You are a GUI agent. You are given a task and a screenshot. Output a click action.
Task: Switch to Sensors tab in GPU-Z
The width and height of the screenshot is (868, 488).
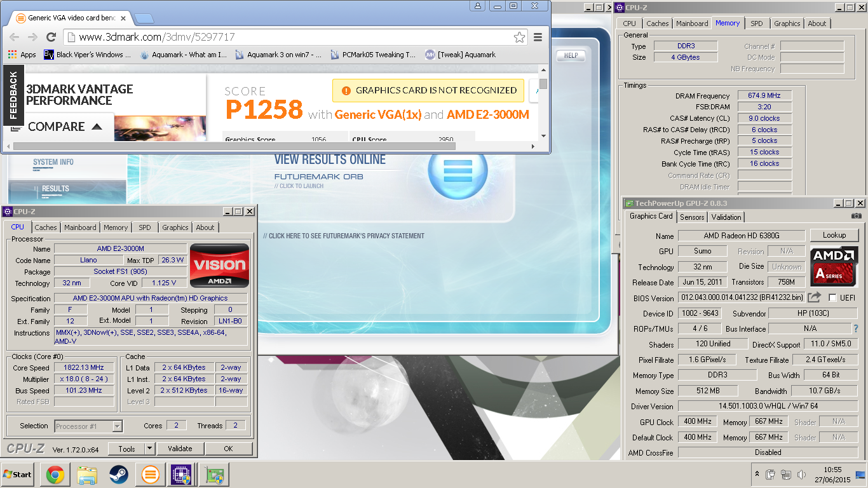pos(692,217)
